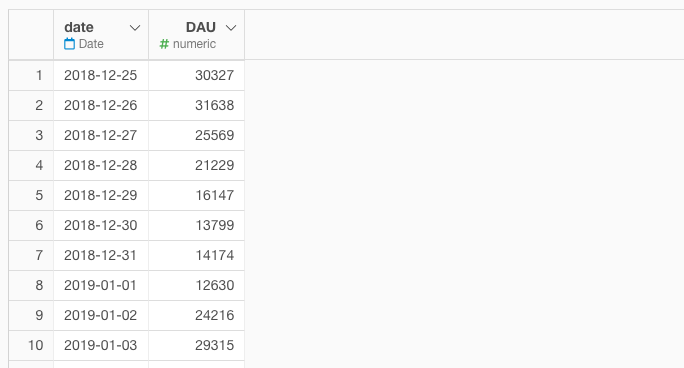Screen dimensions: 684x368
Task: Select row number 1
Action: (31, 75)
